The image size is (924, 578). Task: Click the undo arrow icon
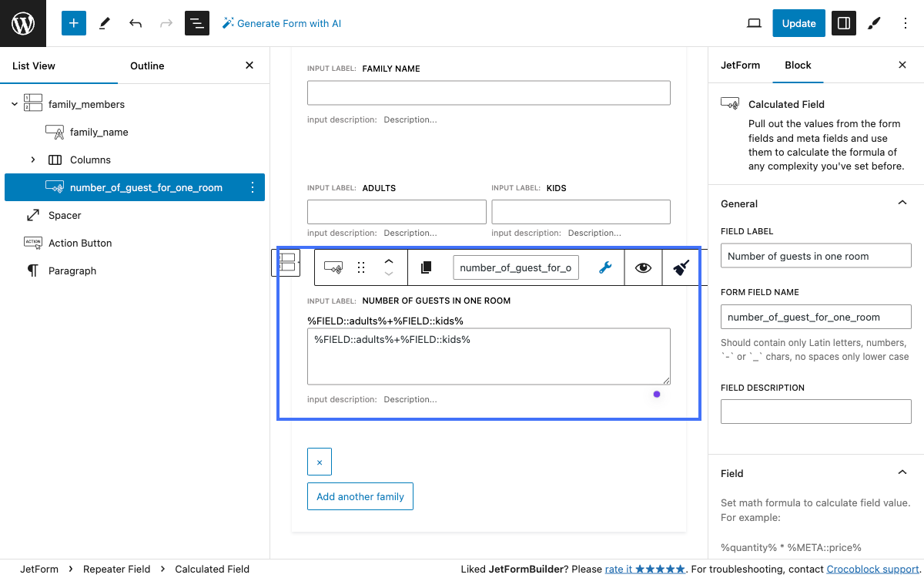point(136,23)
